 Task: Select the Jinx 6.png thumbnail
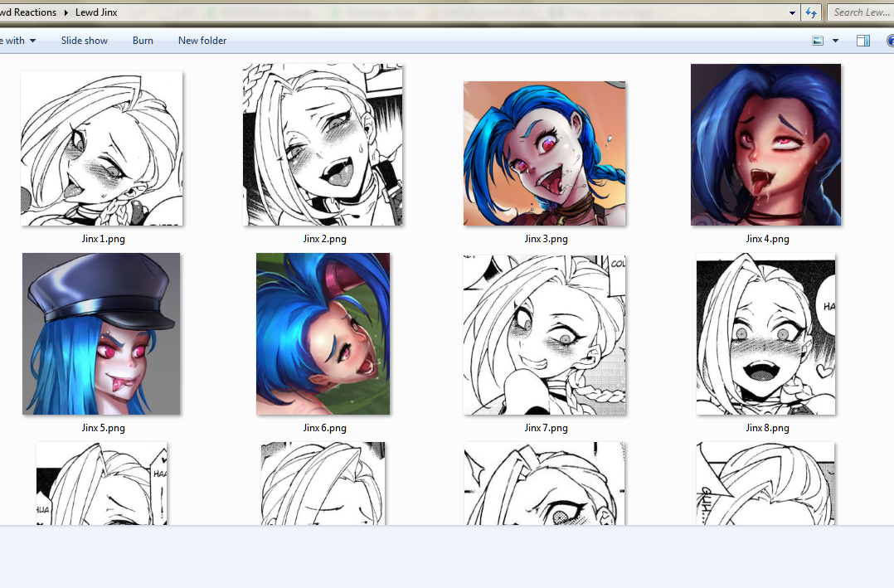click(323, 333)
